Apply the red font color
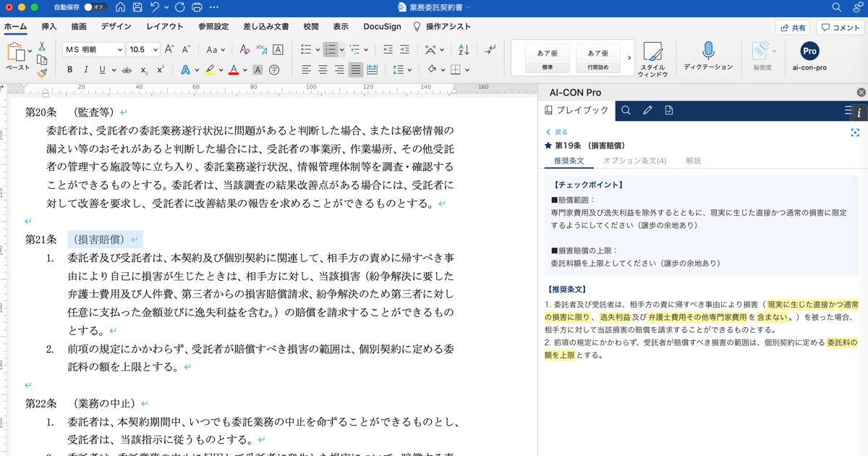 pos(234,70)
